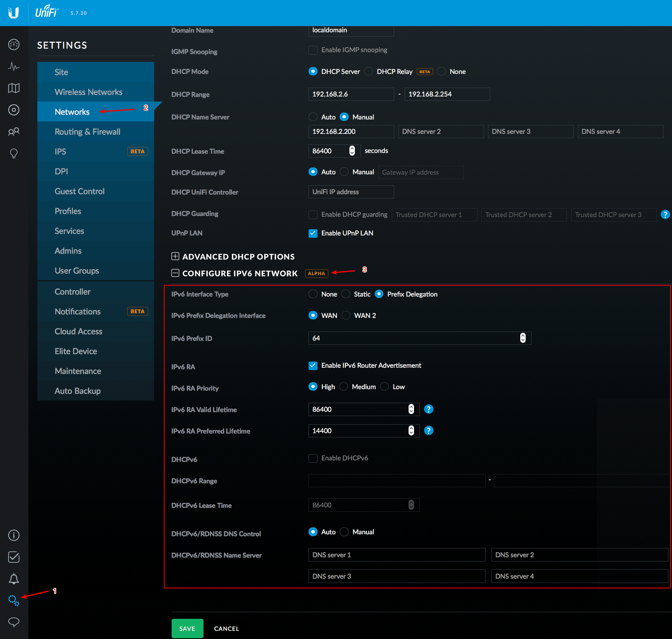Click Trusted DHCP server 1 field

(434, 215)
